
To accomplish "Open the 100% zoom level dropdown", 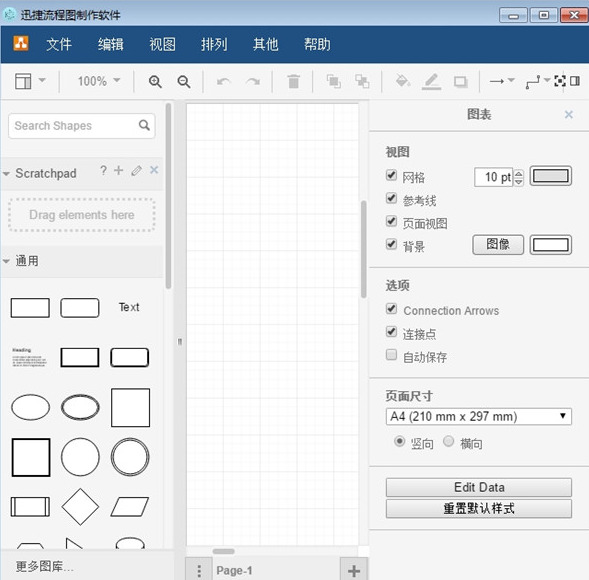I will coord(98,81).
